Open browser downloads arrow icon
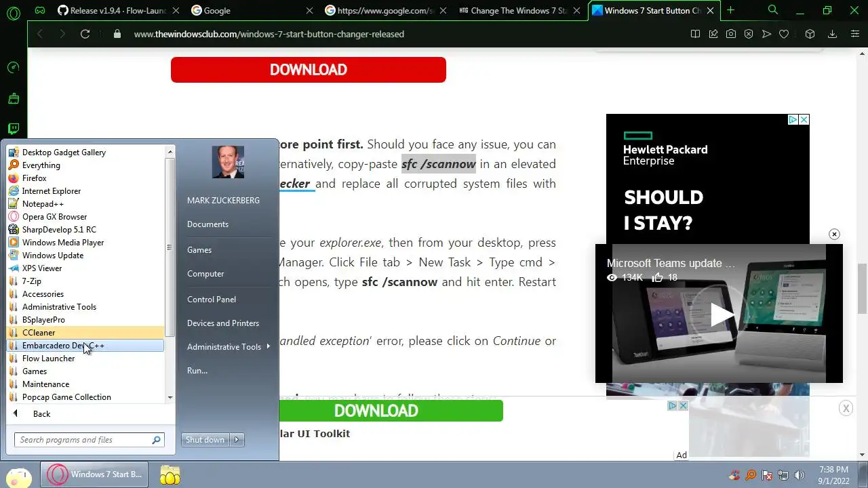868x488 pixels. pos(833,34)
